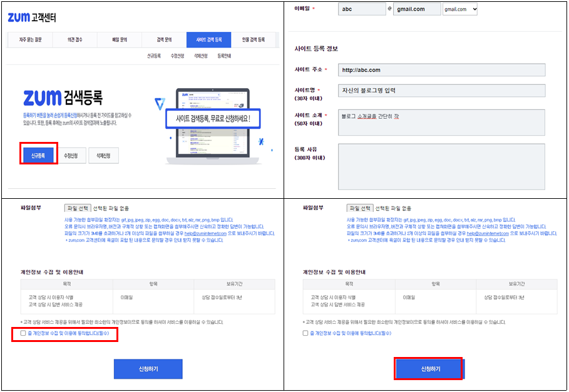Open the gmail.com domain dropdown

tap(460, 9)
